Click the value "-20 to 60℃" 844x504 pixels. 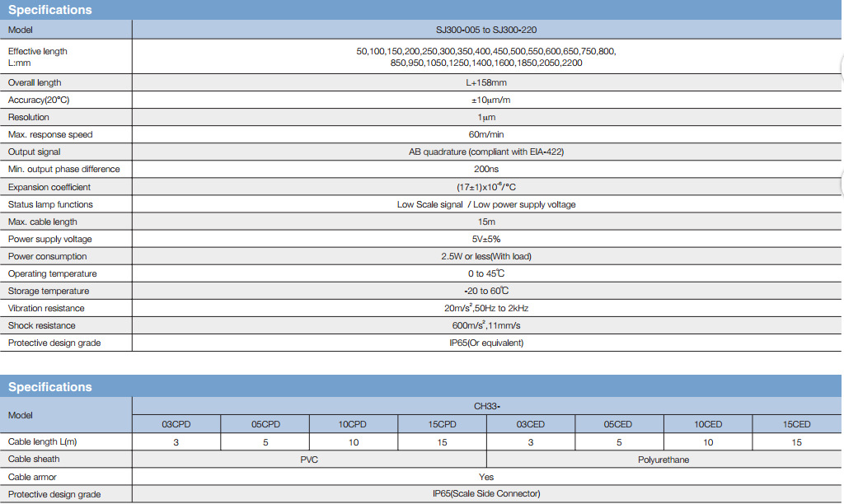pyautogui.click(x=486, y=291)
